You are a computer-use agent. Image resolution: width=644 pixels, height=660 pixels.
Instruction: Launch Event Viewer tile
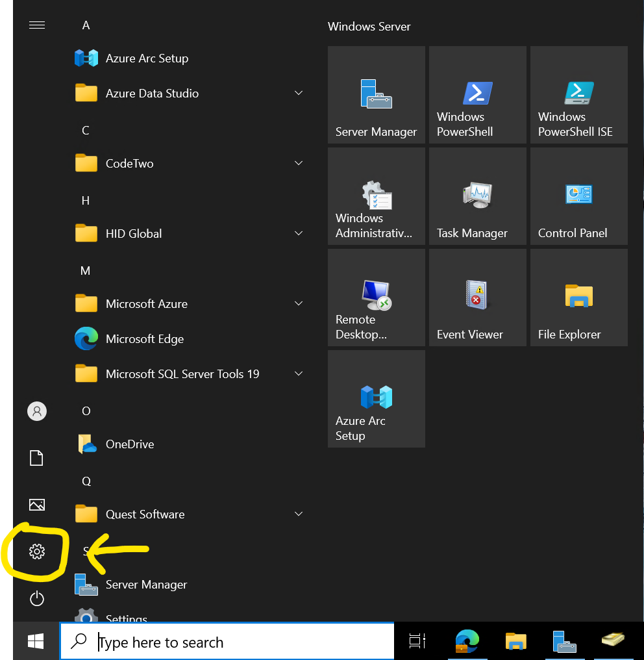pyautogui.click(x=478, y=298)
